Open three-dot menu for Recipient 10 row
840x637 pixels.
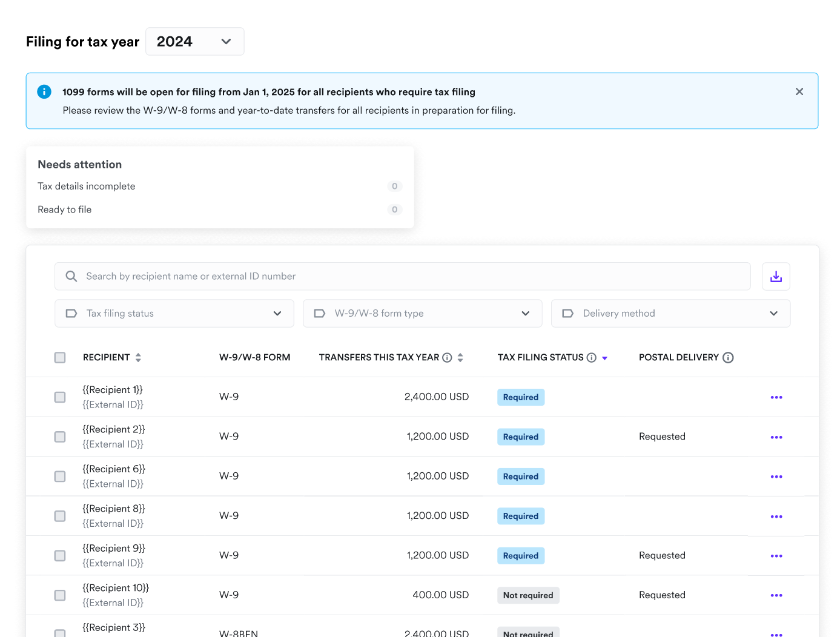(776, 596)
